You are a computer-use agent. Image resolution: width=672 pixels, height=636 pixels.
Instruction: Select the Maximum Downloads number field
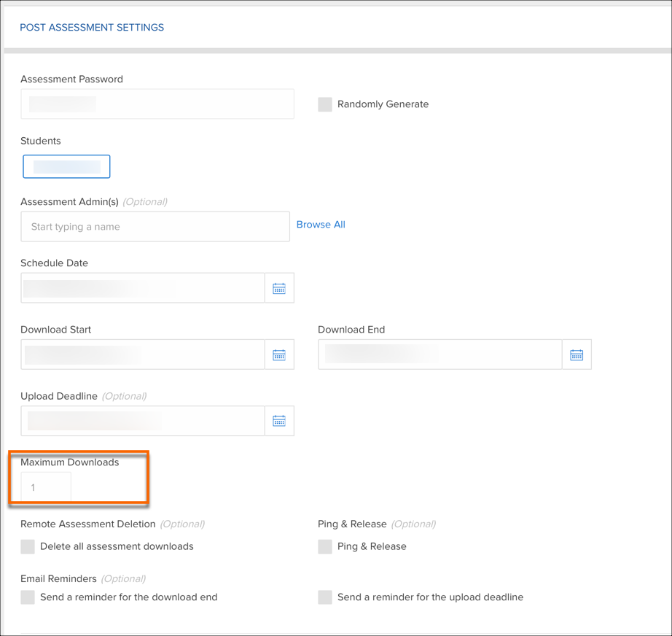46,487
